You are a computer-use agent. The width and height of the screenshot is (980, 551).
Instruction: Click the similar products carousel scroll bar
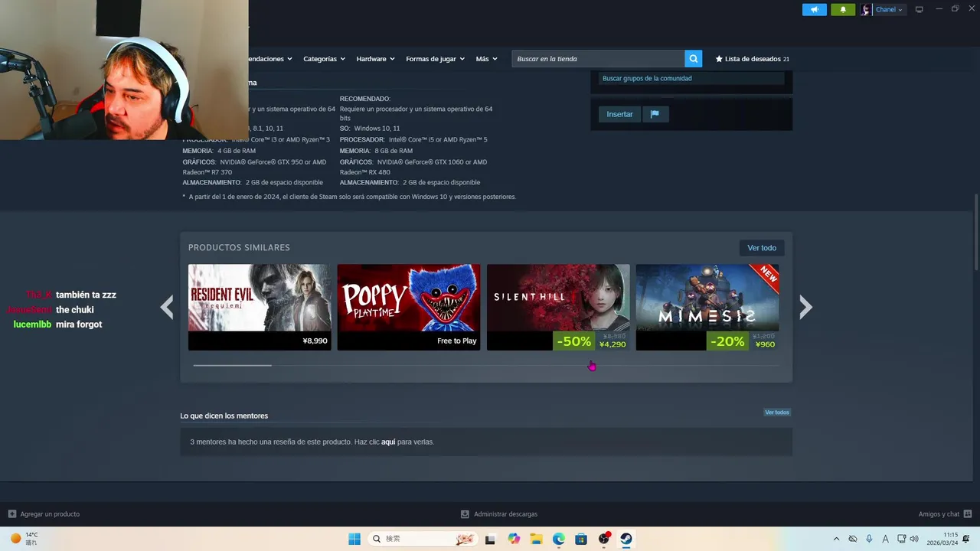tap(486, 365)
